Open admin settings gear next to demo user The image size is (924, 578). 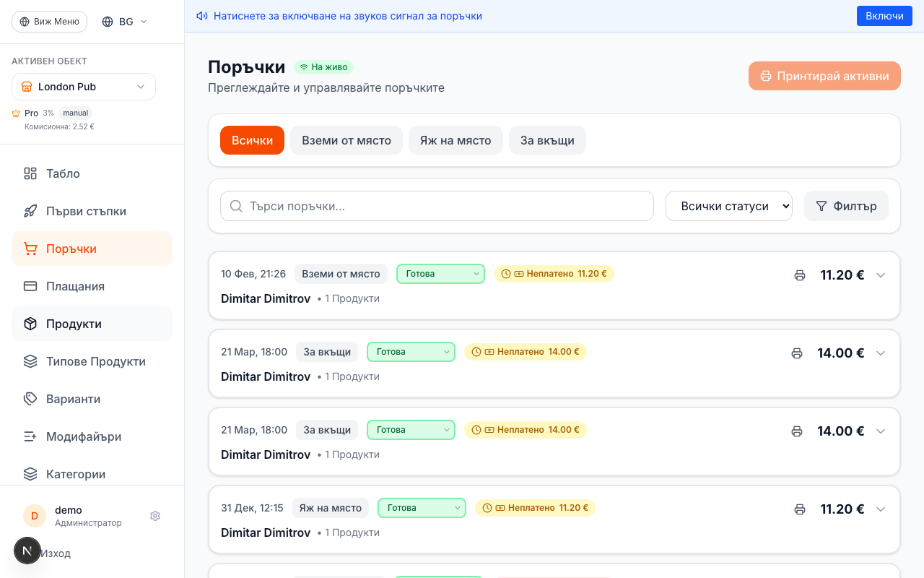tap(155, 516)
